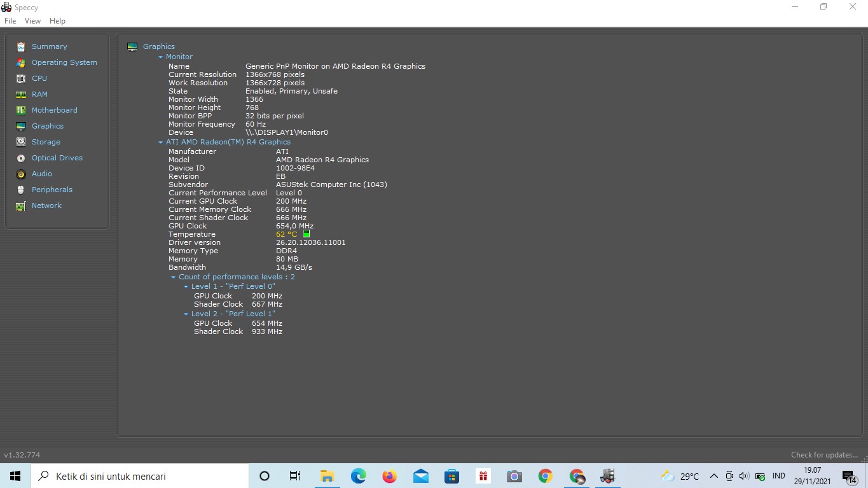Screen dimensions: 868x488
Task: Open Microsoft Store from taskbar
Action: [x=452, y=476]
